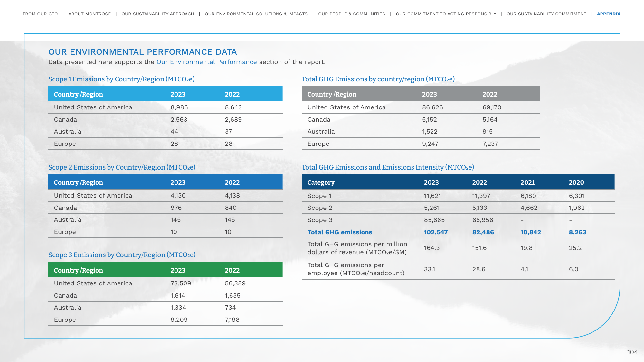644x362 pixels.
Task: Click Total GHG emissions per million dollars label
Action: [x=357, y=248]
